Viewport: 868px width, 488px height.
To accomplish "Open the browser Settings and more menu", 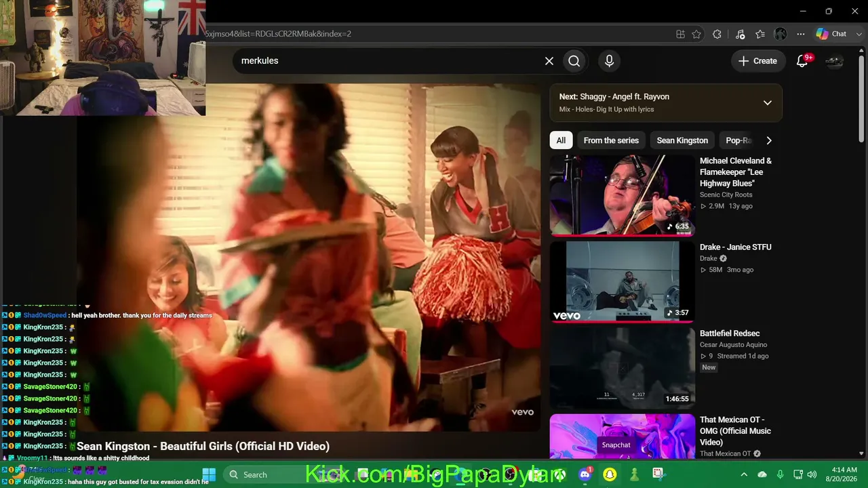I will (801, 34).
